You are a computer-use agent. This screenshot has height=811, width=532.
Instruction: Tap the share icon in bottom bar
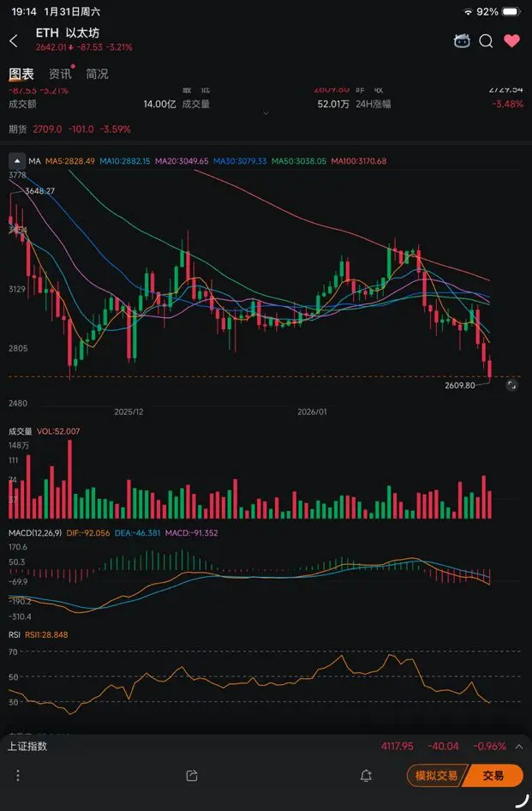coord(192,775)
